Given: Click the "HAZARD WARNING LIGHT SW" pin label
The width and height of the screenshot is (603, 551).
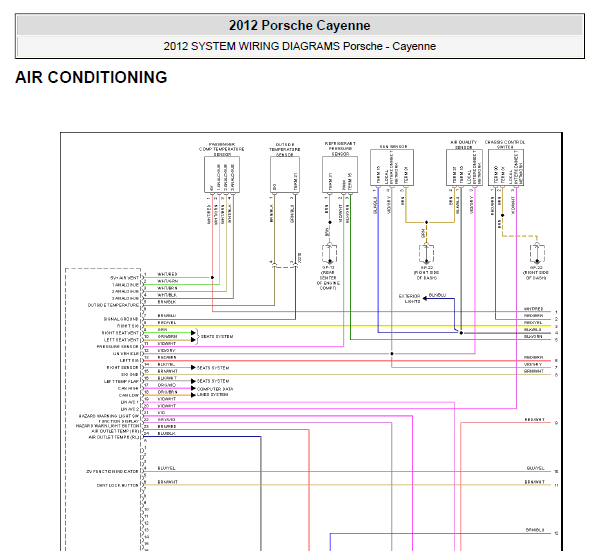Looking at the screenshot, I should tap(109, 416).
